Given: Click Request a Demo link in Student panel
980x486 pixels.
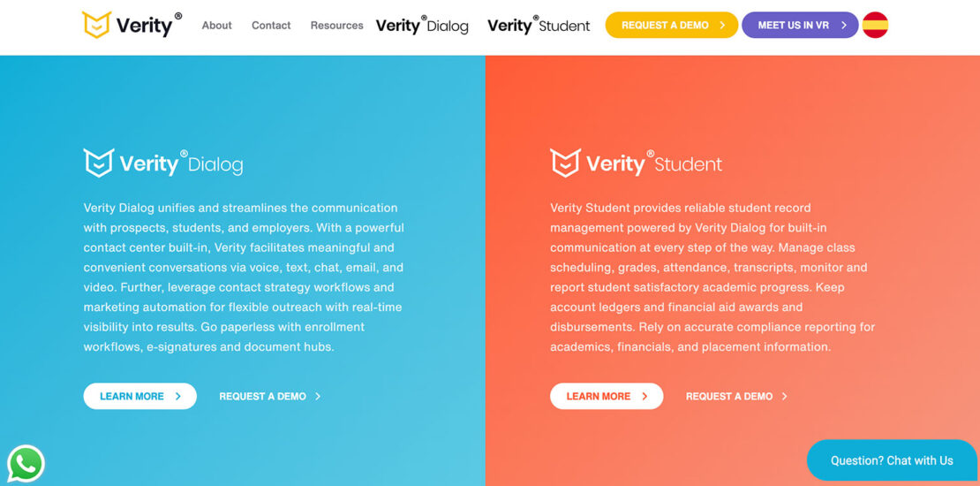Looking at the screenshot, I should pos(736,396).
